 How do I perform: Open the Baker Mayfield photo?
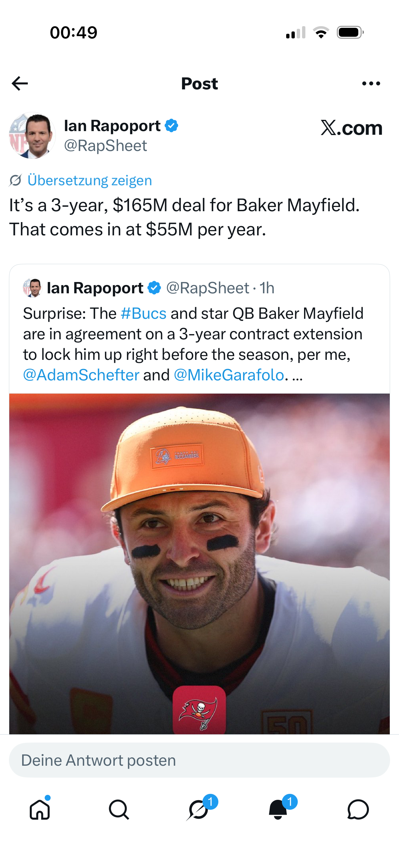199,563
